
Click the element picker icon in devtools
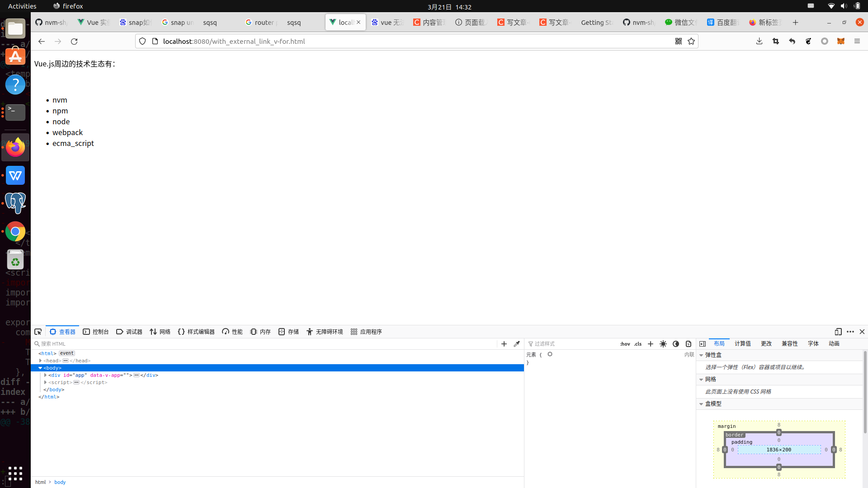38,332
